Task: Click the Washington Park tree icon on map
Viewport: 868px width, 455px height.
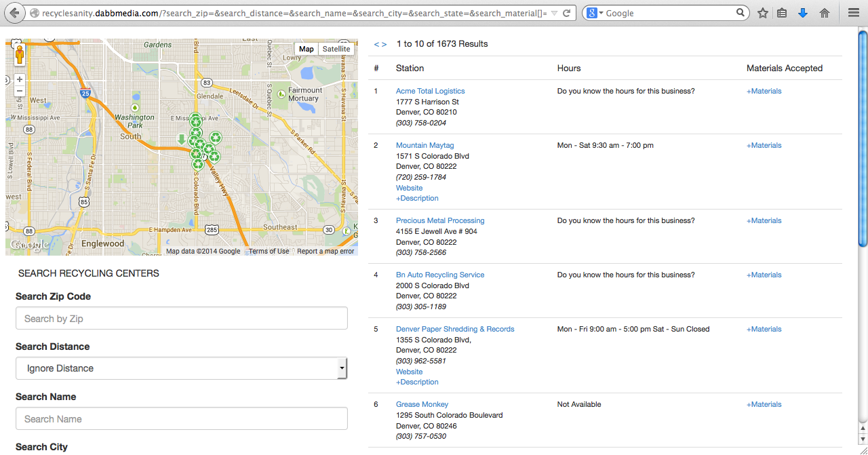Action: (x=135, y=108)
